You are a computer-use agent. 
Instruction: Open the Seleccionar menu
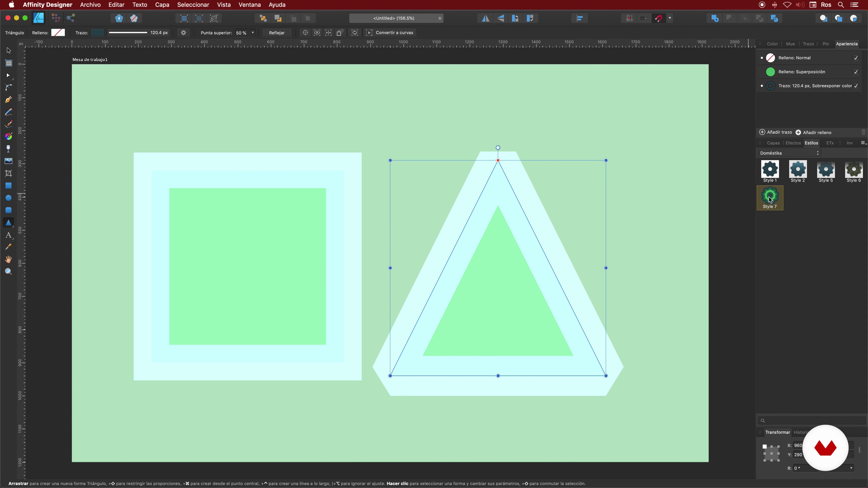point(193,5)
